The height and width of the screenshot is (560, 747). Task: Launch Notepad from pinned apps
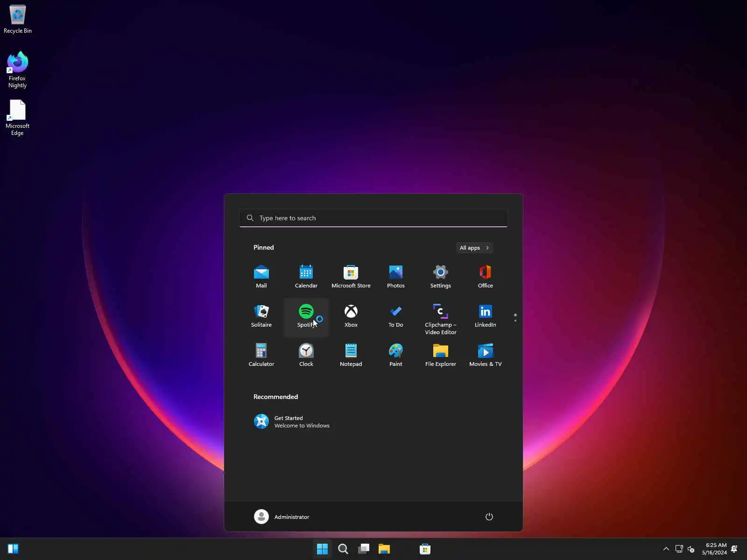tap(351, 355)
